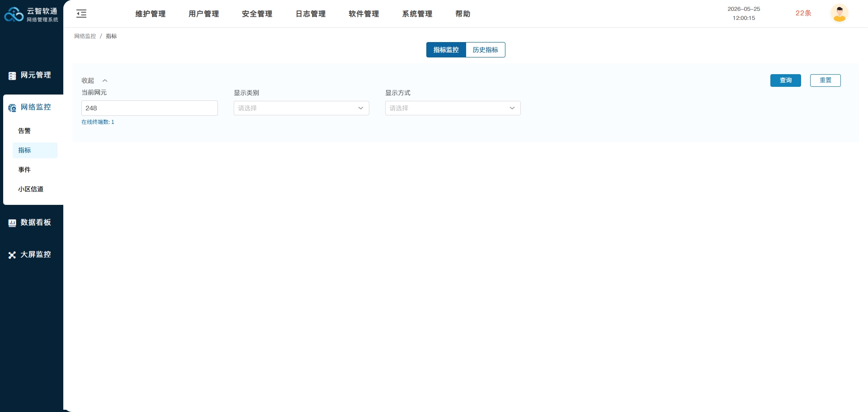Image resolution: width=868 pixels, height=412 pixels.
Task: Open the 显示类别 dropdown
Action: click(302, 108)
